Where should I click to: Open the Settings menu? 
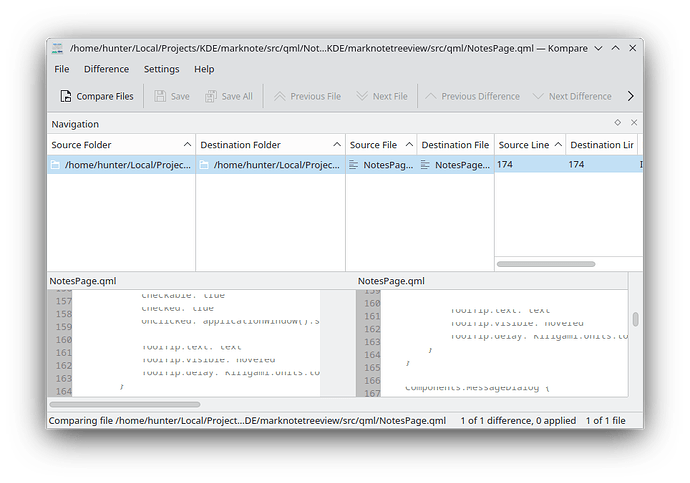tap(161, 69)
